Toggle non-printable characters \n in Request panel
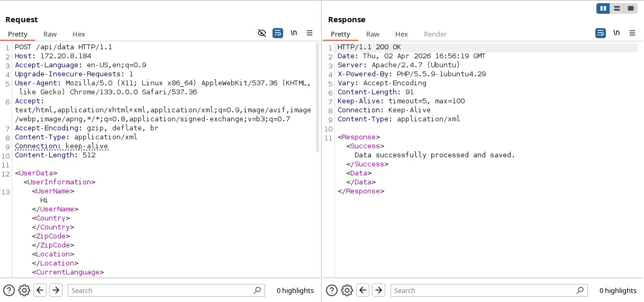 coord(294,33)
